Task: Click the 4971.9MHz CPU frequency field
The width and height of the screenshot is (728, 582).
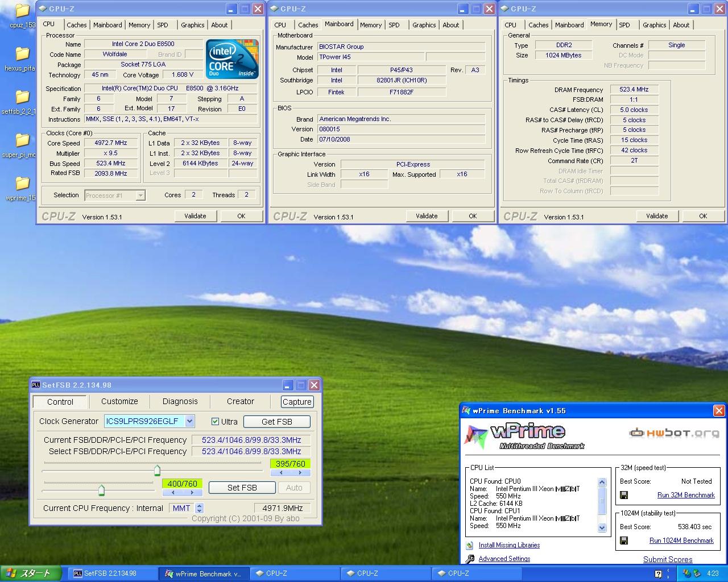Action: click(283, 508)
